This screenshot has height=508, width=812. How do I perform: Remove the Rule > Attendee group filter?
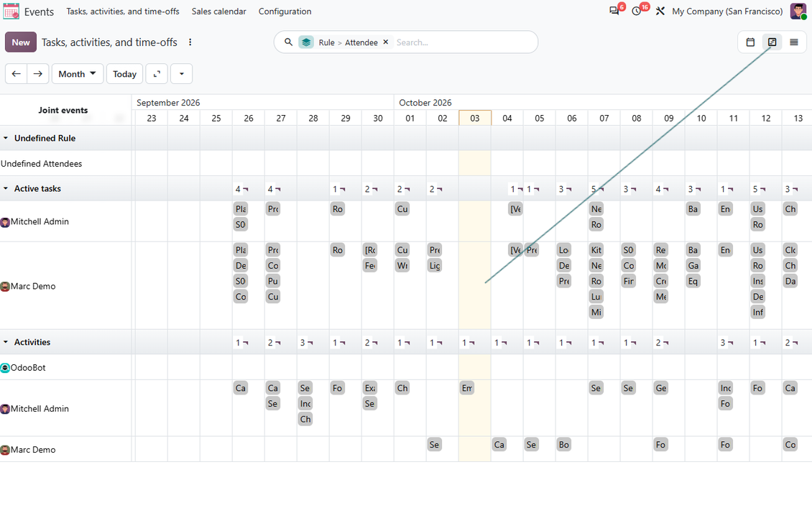click(x=385, y=42)
